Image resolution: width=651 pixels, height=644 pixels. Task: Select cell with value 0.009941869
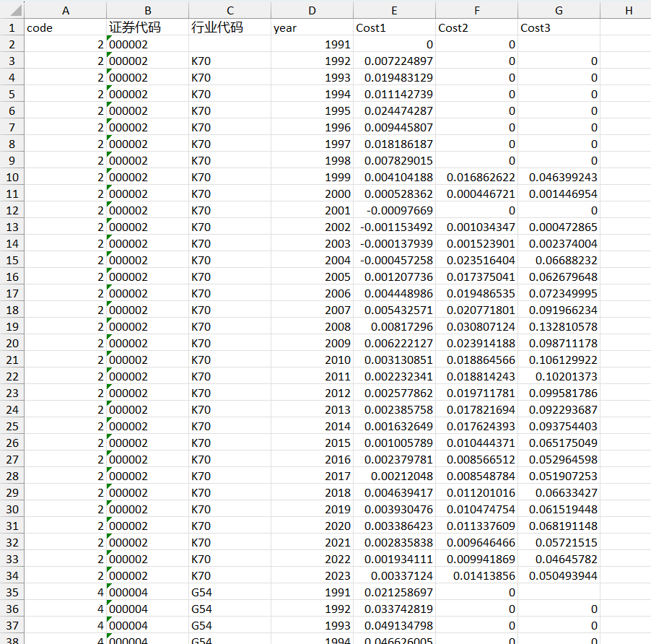tap(476, 560)
